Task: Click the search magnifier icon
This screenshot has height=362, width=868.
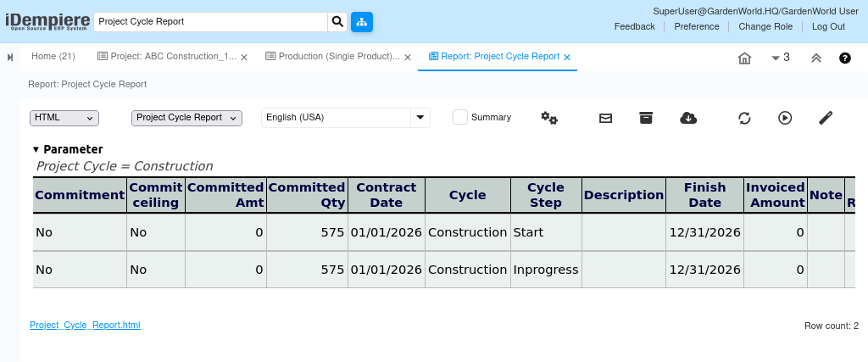Action: (337, 21)
